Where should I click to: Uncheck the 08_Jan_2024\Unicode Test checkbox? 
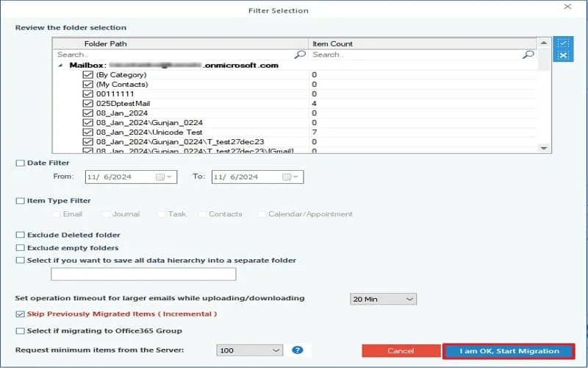tap(87, 132)
